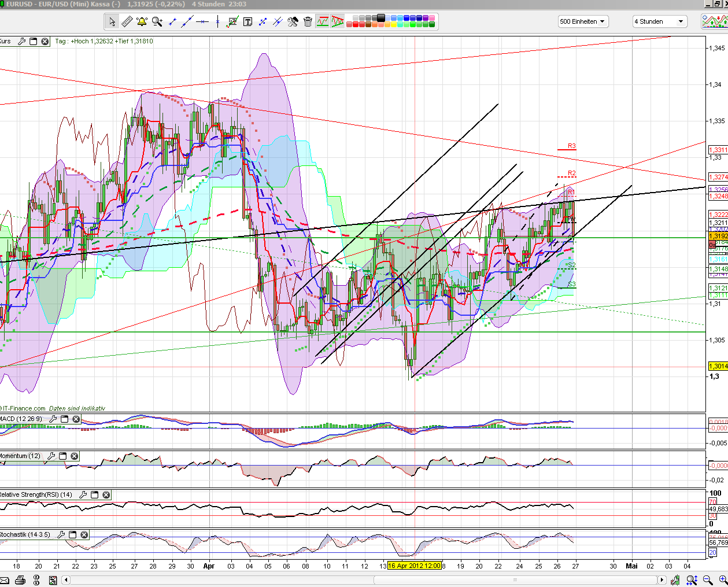This screenshot has width=728, height=587.
Task: Click the Mai month label on the time axis
Action: (631, 566)
